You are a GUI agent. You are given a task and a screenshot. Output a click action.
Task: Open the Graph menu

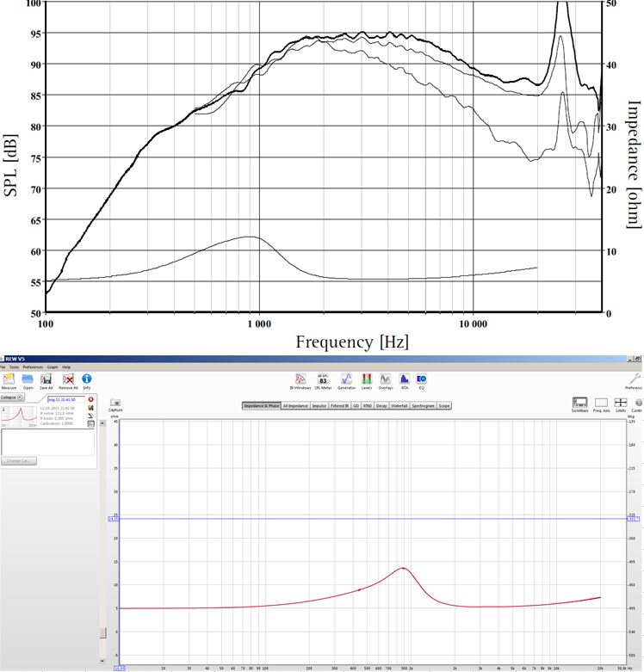(53, 367)
